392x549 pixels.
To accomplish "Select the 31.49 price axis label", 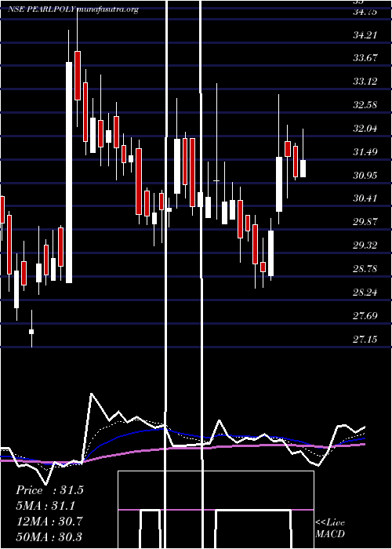I will 365,152.
